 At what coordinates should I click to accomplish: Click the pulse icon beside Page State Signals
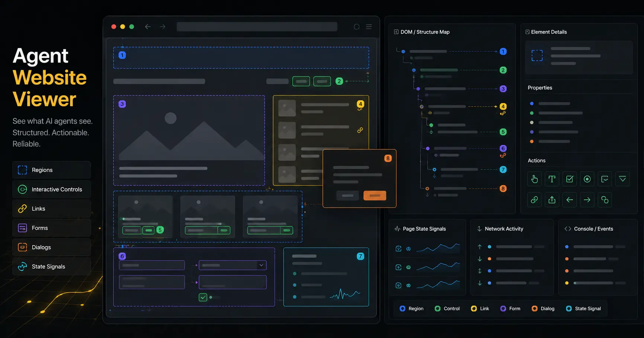pos(397,229)
